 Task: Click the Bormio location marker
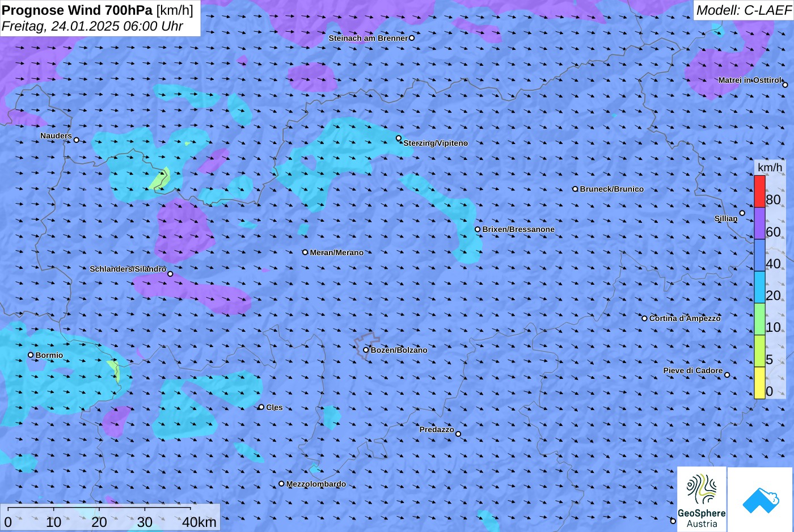coord(31,355)
